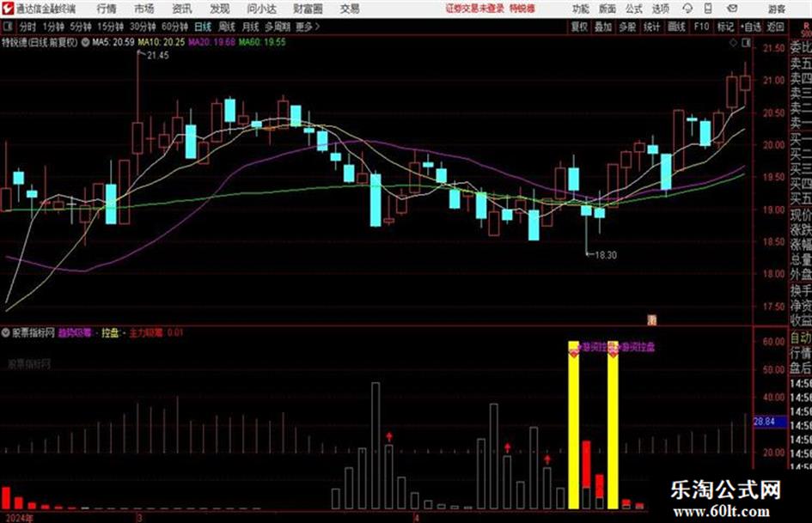Click the 复权 toolbar button

pyautogui.click(x=579, y=27)
